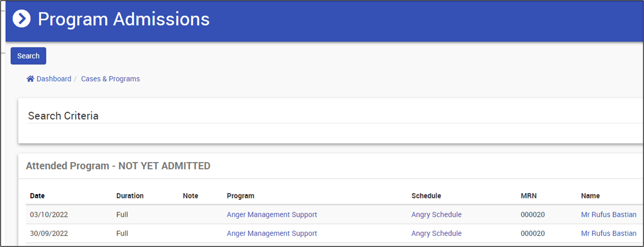Click the circled chevron icon beside Program Admissions
This screenshot has height=247, width=644.
[21, 19]
